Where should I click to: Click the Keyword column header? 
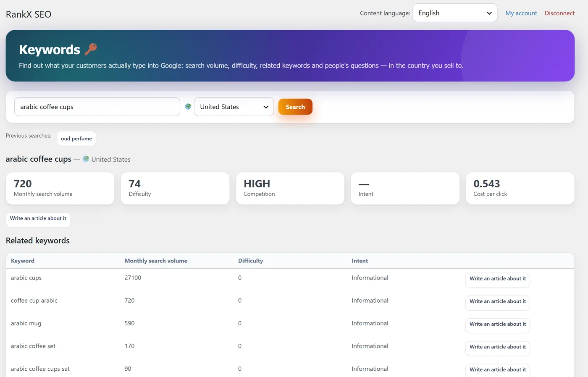coord(23,261)
